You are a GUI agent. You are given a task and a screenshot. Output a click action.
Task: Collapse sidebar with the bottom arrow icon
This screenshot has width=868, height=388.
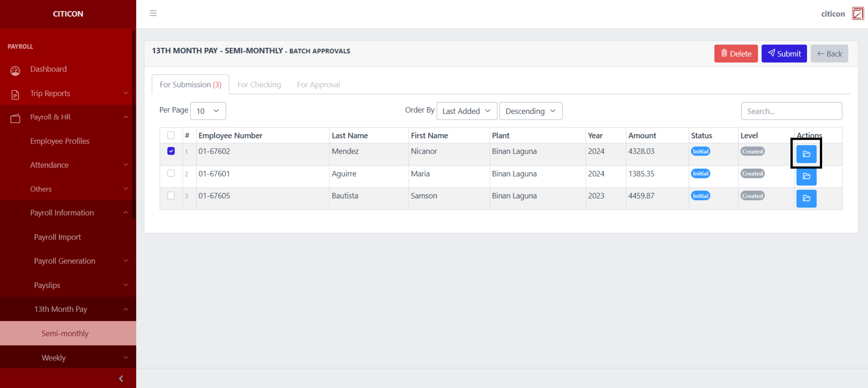(x=121, y=379)
